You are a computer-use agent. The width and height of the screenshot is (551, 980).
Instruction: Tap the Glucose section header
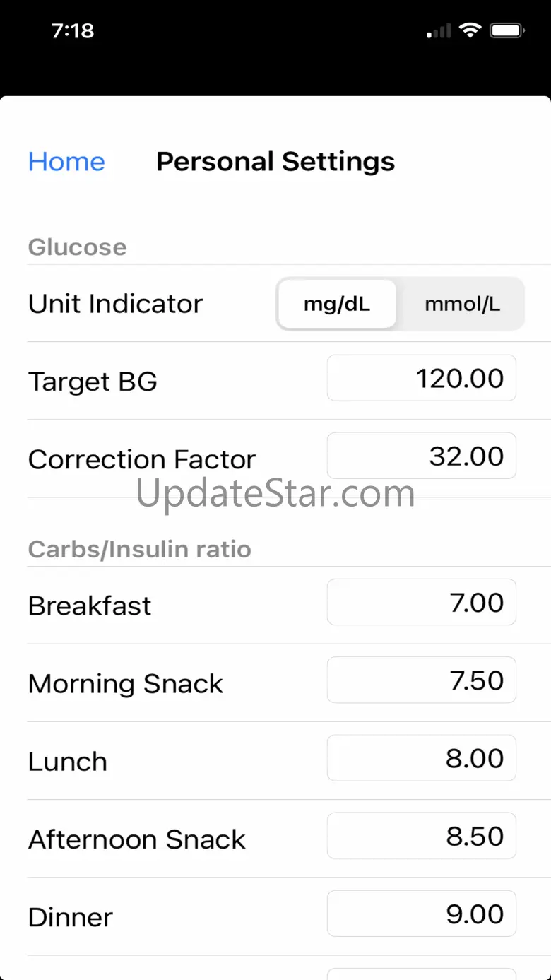(78, 247)
